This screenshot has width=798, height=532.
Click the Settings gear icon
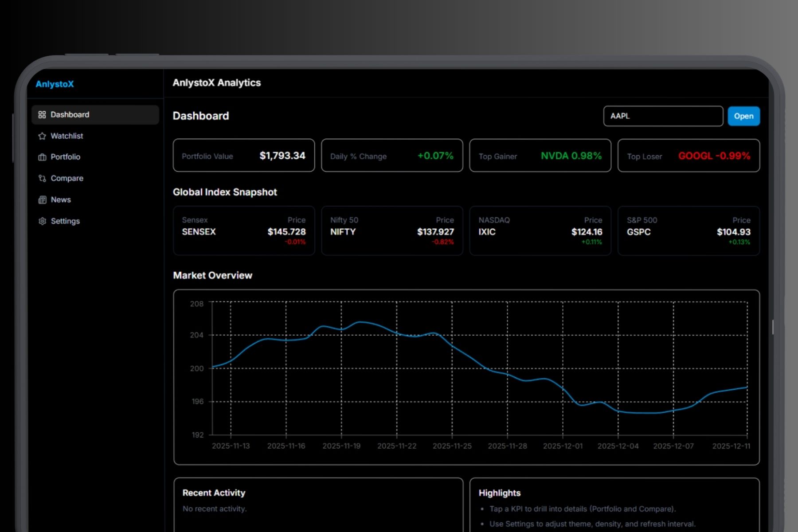[x=42, y=221]
